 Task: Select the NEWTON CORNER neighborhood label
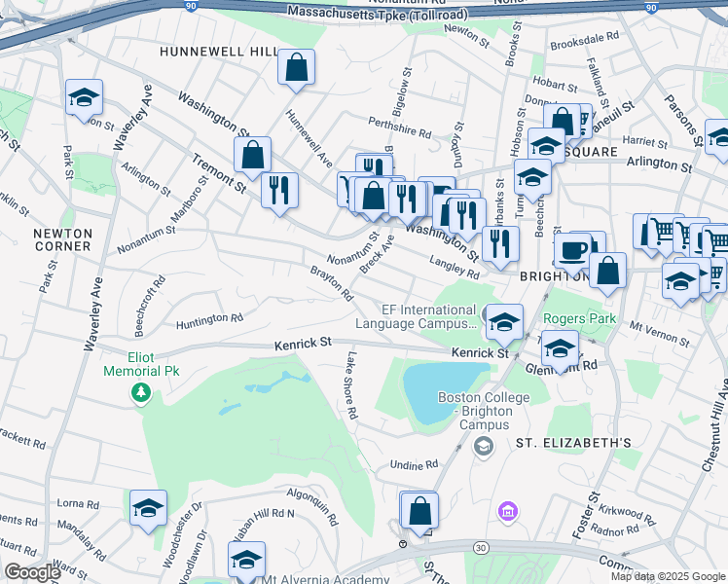pos(62,239)
